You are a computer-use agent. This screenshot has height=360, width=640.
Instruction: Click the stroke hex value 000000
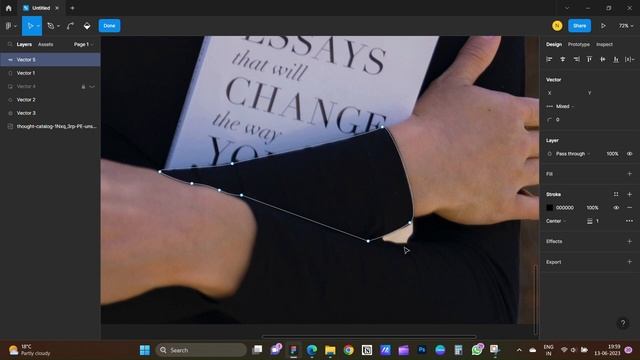[564, 208]
